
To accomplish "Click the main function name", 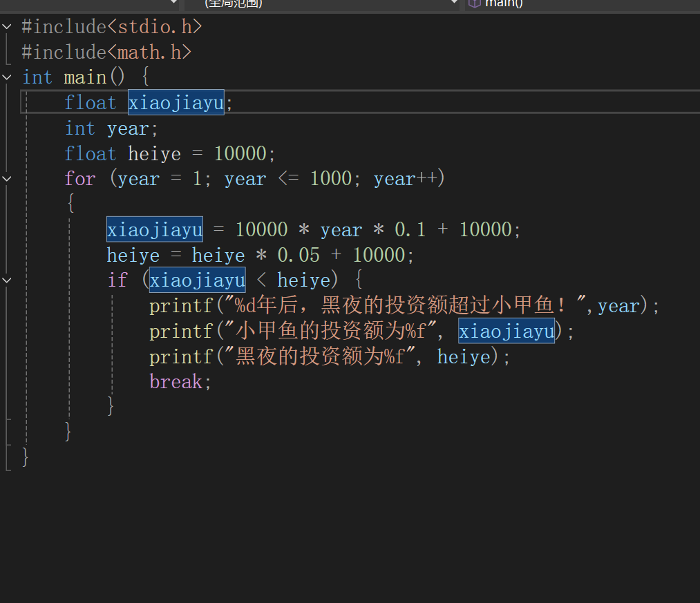I will coord(85,77).
